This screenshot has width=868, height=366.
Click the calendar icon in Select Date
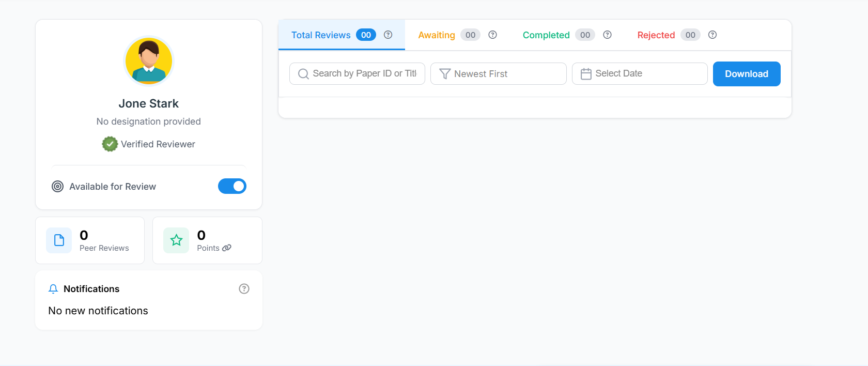586,74
